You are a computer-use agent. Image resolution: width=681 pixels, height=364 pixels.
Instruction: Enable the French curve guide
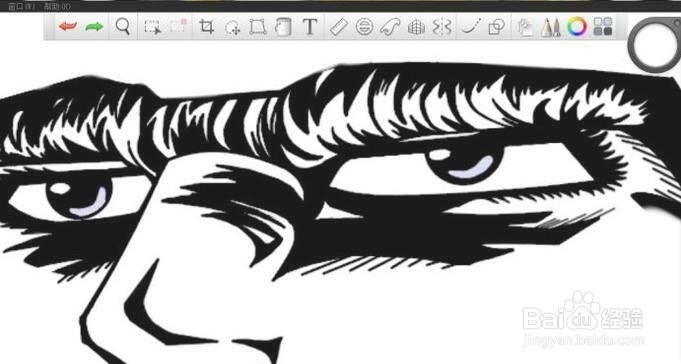(390, 27)
